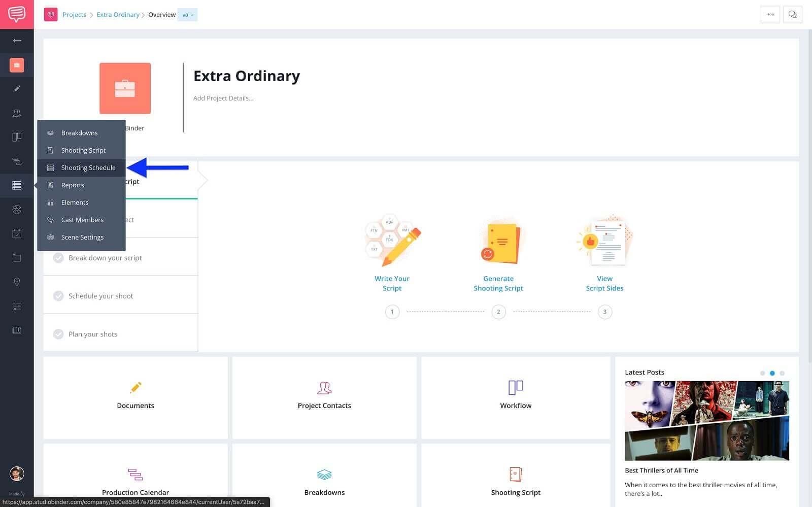
Task: Click the breakdowns stripboard icon in the sidebar
Action: (x=17, y=185)
